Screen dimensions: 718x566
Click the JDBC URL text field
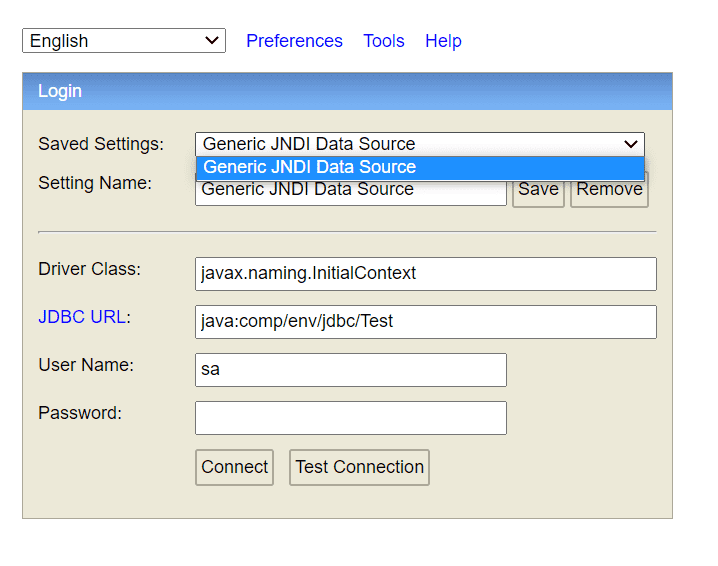pos(426,321)
